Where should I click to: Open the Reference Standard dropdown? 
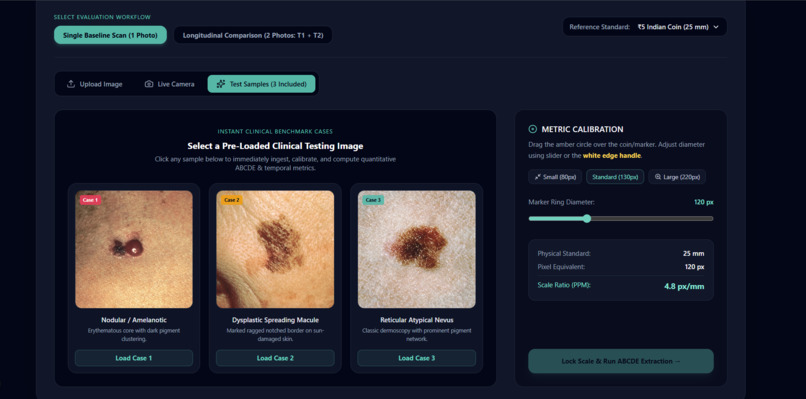click(645, 27)
